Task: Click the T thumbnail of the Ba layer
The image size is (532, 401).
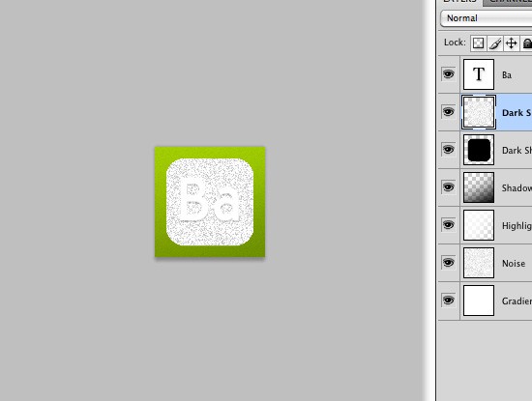Action: click(479, 74)
